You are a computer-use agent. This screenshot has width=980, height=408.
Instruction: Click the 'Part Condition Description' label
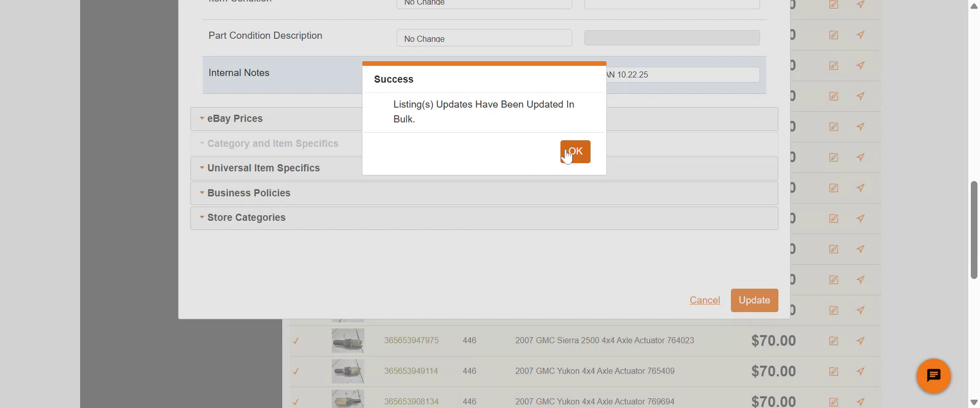265,36
